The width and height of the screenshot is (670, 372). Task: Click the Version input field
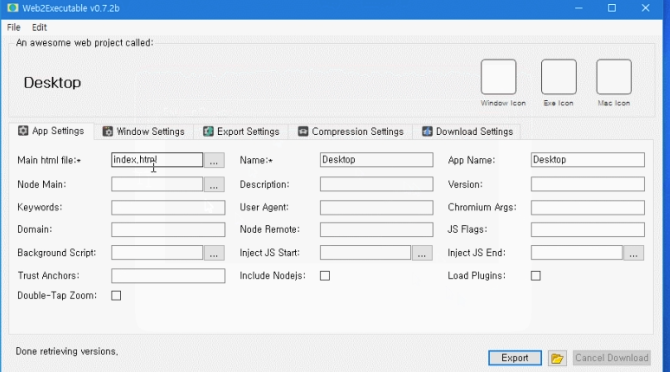coord(588,184)
